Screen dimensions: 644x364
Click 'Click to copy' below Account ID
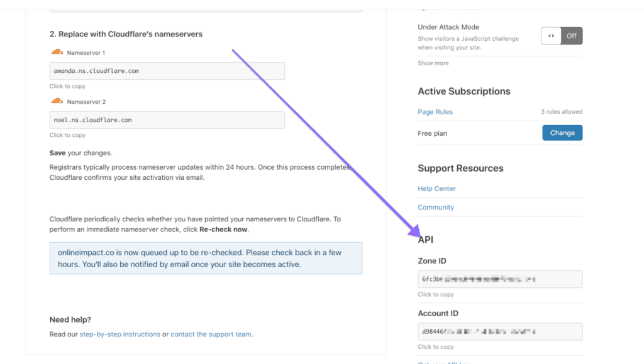(436, 347)
